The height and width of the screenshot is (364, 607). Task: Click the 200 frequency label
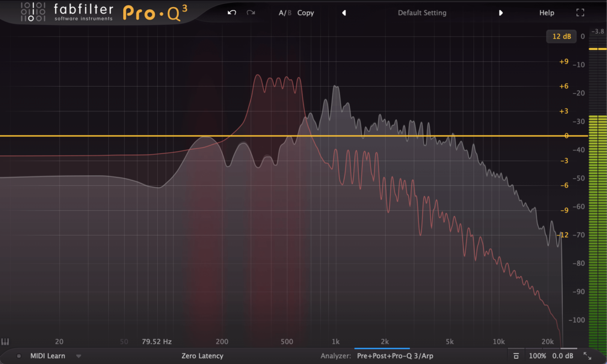click(x=222, y=341)
